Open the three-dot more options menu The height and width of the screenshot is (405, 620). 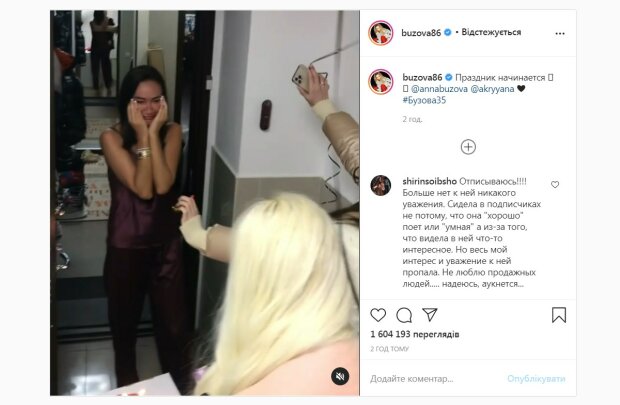click(x=560, y=34)
